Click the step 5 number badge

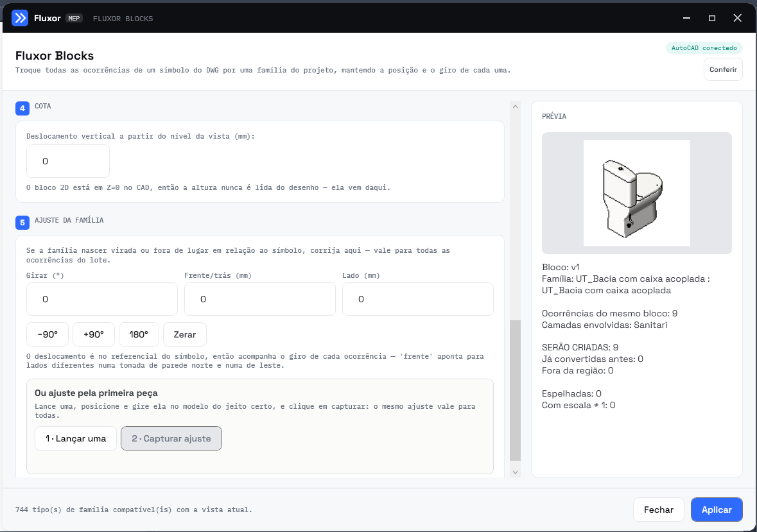click(22, 222)
